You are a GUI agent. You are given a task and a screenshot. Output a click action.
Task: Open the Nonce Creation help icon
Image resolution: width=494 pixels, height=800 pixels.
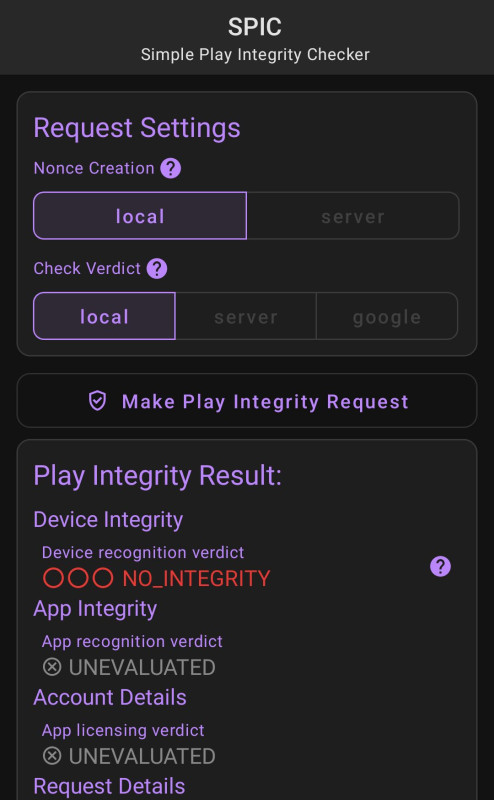click(x=170, y=168)
